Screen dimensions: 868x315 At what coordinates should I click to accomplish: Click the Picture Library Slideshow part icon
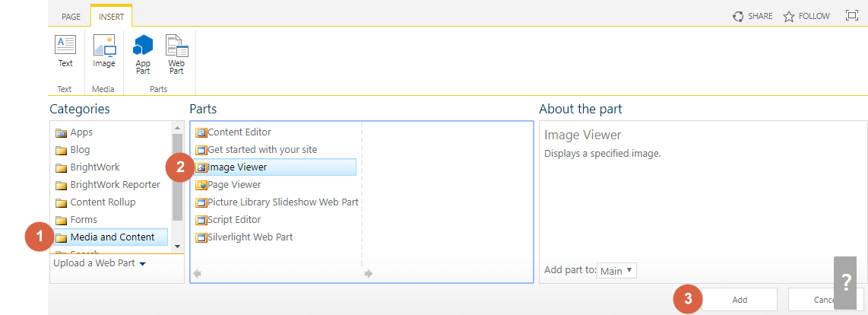pyautogui.click(x=201, y=202)
